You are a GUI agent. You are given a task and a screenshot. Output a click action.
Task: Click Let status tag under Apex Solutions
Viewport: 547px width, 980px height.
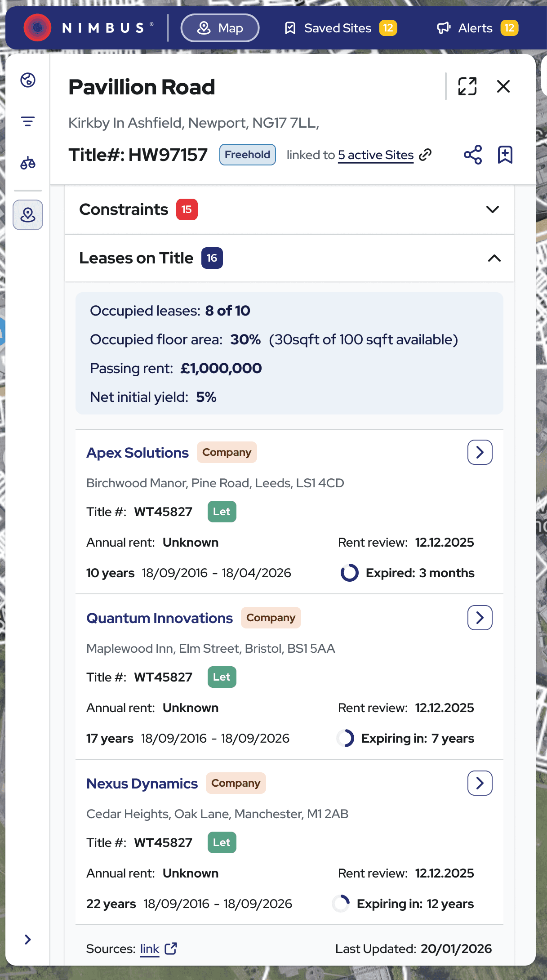[x=222, y=512]
